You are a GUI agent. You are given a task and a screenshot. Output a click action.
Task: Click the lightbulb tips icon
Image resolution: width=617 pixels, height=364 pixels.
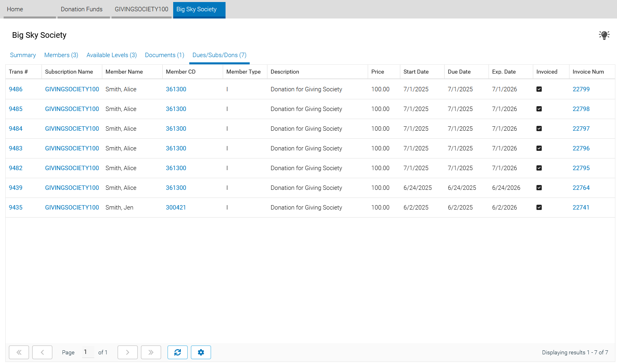pos(604,35)
